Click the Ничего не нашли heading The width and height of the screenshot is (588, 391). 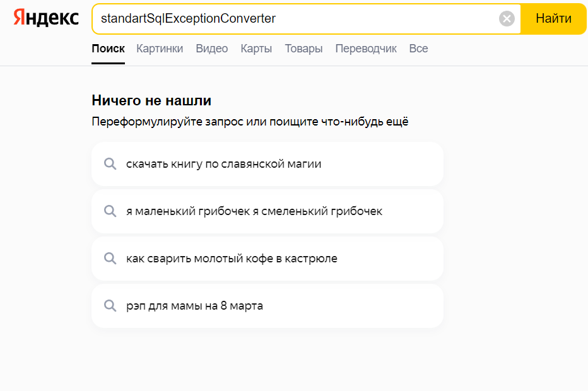click(x=151, y=100)
